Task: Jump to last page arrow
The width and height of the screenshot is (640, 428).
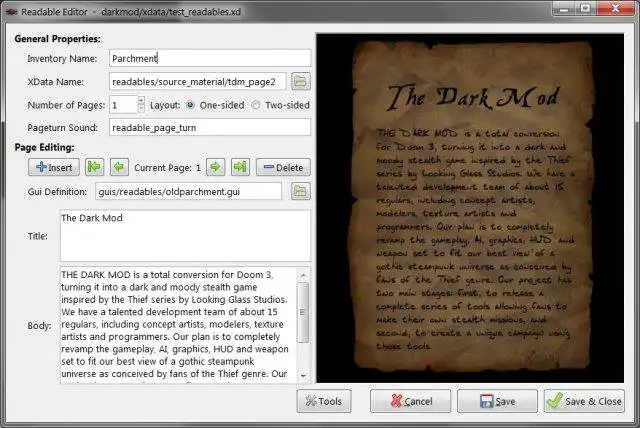Action: [x=240, y=167]
